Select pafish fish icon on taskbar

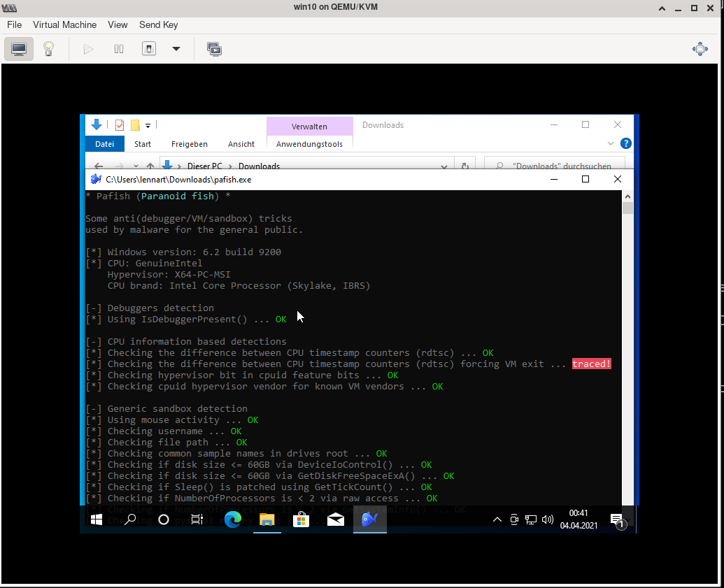tap(370, 519)
